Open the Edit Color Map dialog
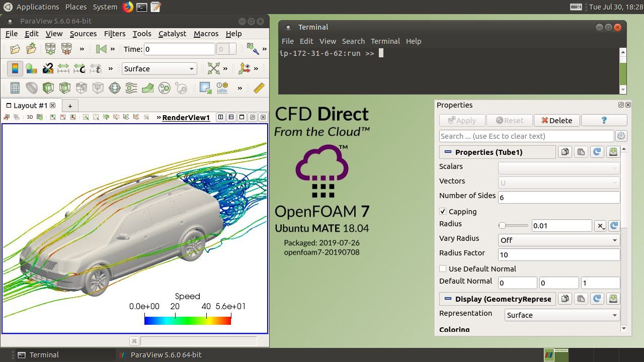 coord(31,68)
